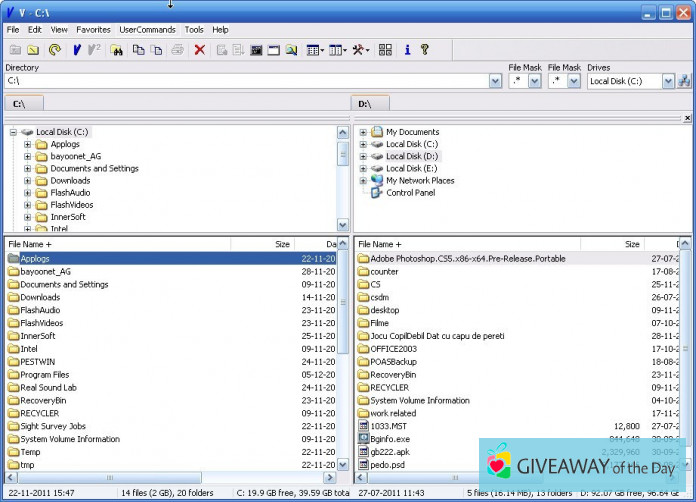Click the binoculars Find files icon
This screenshot has width=696, height=502.
(117, 49)
